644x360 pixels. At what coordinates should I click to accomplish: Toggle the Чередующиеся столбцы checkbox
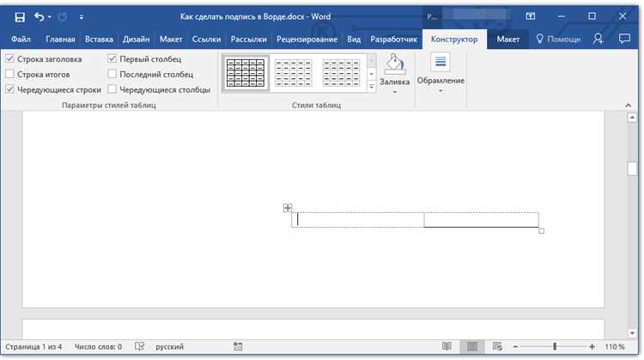[x=112, y=89]
